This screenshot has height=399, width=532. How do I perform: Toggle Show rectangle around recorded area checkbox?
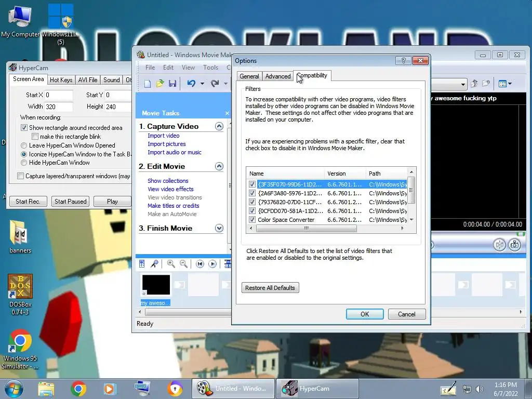tap(24, 128)
